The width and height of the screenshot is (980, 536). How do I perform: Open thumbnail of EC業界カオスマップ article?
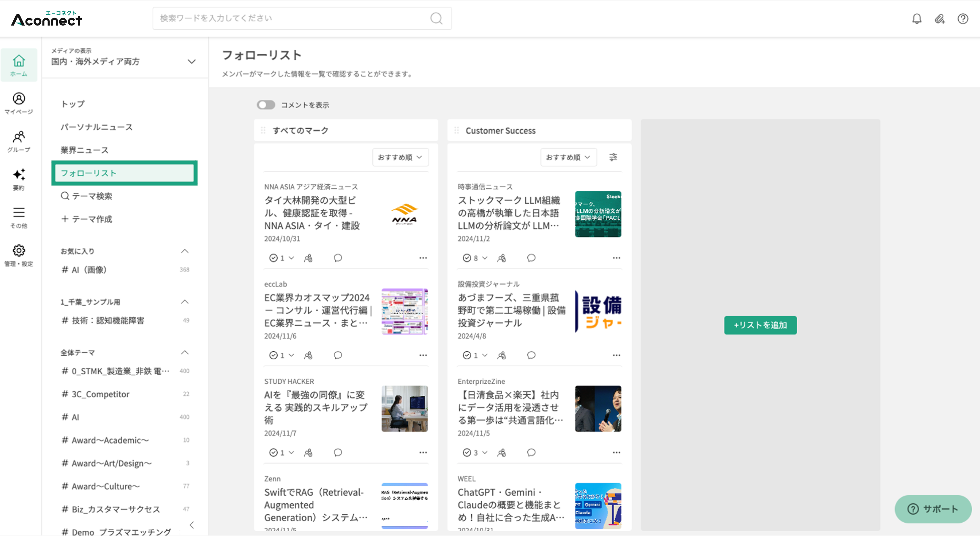[x=404, y=311]
